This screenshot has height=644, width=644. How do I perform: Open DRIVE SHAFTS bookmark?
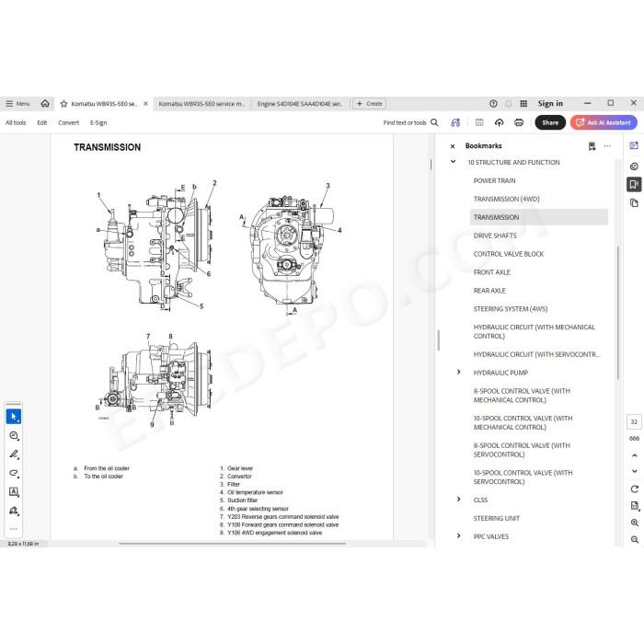(495, 236)
